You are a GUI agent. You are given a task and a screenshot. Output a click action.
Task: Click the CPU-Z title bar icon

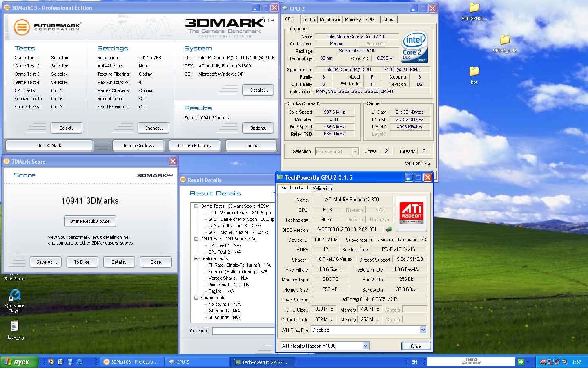coord(285,8)
